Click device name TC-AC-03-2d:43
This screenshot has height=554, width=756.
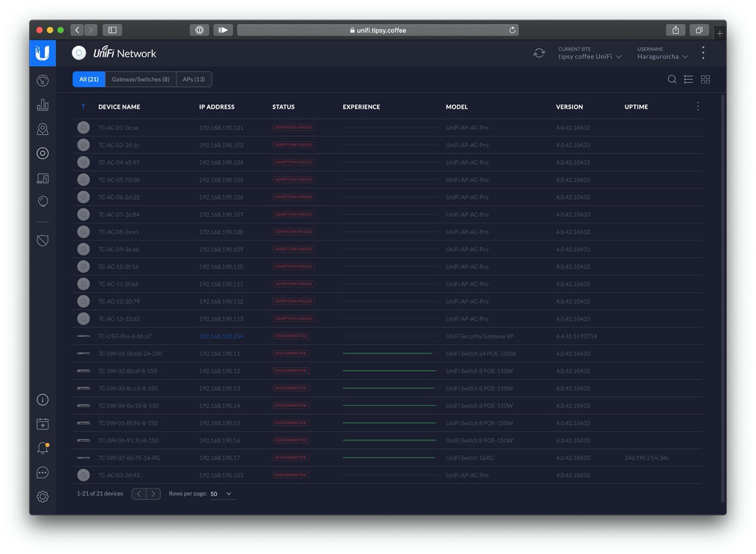(x=119, y=475)
